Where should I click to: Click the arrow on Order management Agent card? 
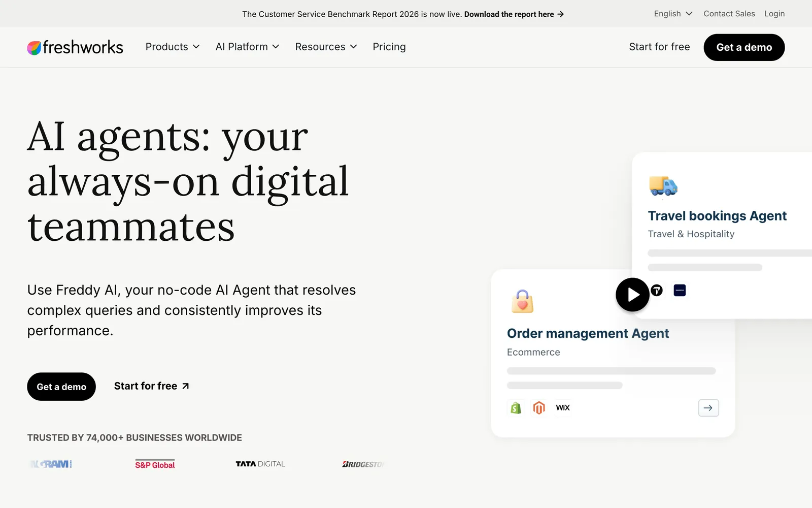coord(708,408)
